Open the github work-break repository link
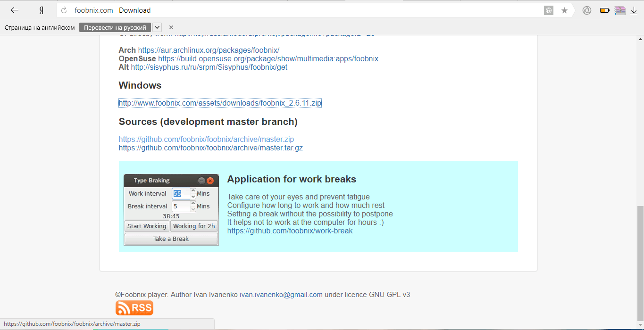Image resolution: width=644 pixels, height=330 pixels. [x=290, y=231]
